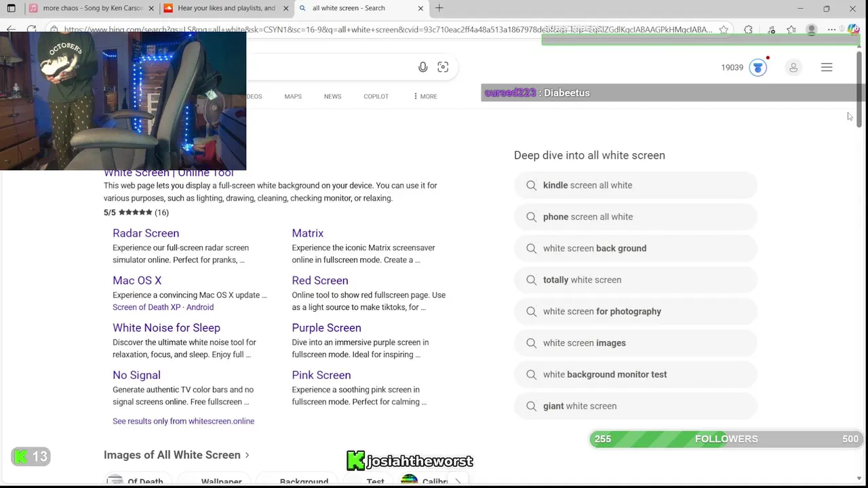Select 'kindle screen all white' suggestion
The width and height of the screenshot is (868, 488).
coord(635,185)
